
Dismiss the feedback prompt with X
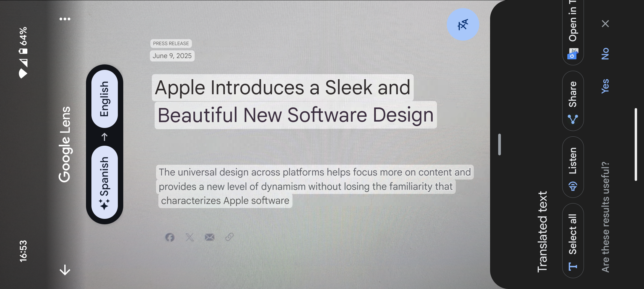(x=605, y=23)
